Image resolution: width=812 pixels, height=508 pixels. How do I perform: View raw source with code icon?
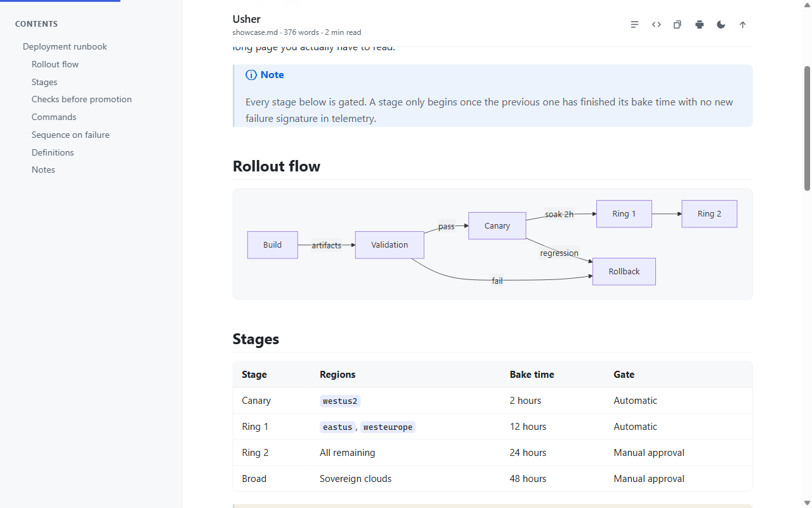click(656, 25)
